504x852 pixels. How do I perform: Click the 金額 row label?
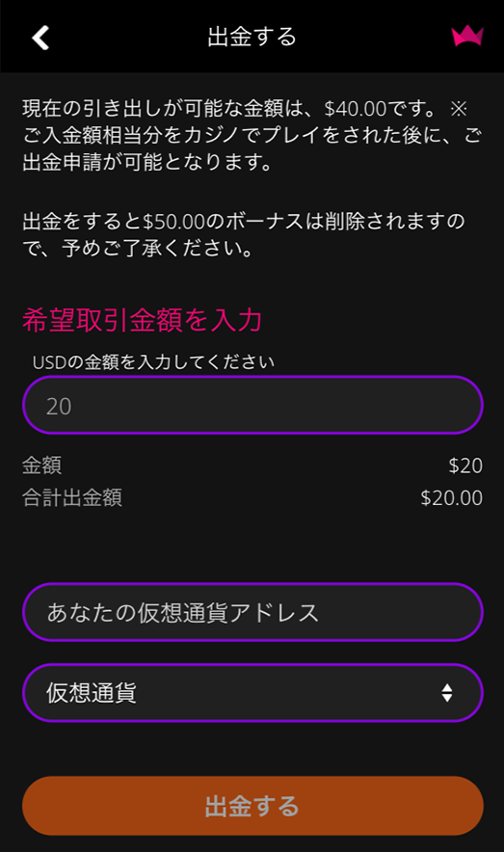pos(41,466)
